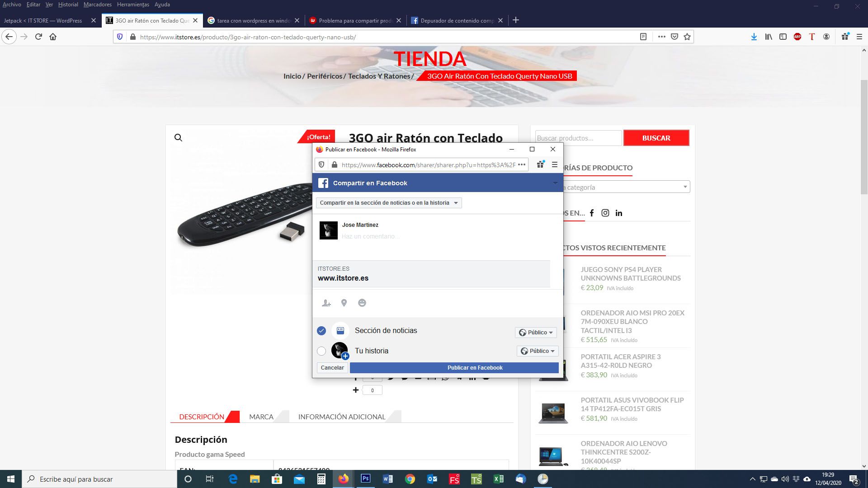The image size is (868, 488).
Task: Open the Archivo menu
Action: (12, 5)
